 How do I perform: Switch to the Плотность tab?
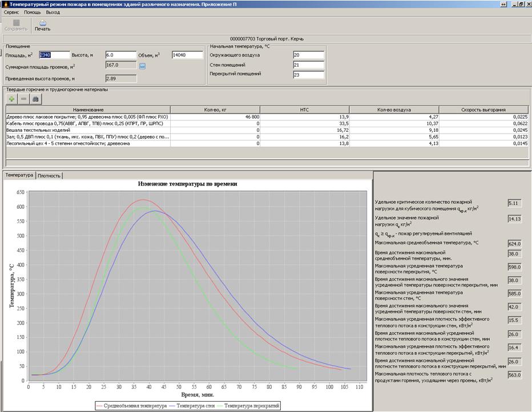pos(49,176)
